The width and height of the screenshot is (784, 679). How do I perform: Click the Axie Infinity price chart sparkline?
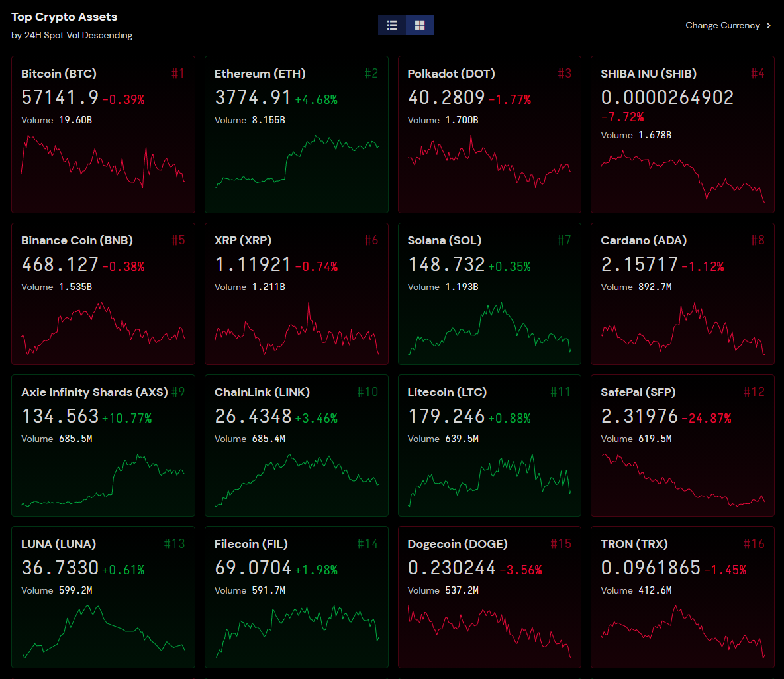click(x=103, y=480)
